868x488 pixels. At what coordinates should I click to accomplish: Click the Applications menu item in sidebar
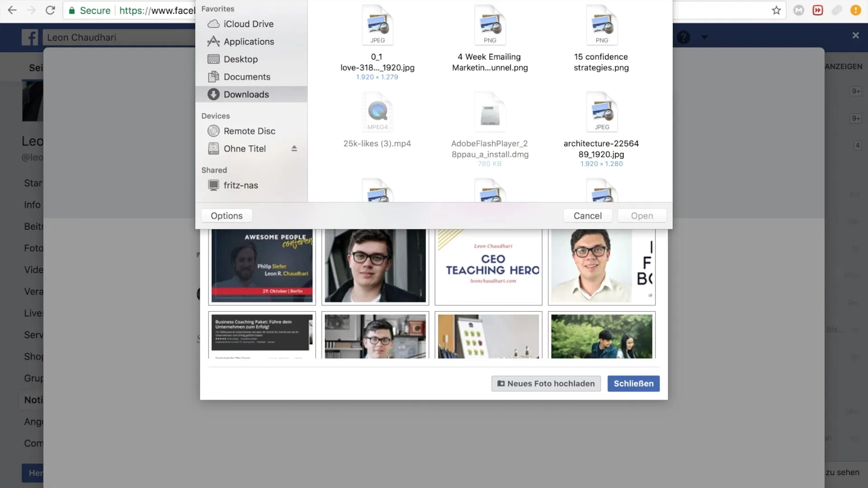[249, 41]
